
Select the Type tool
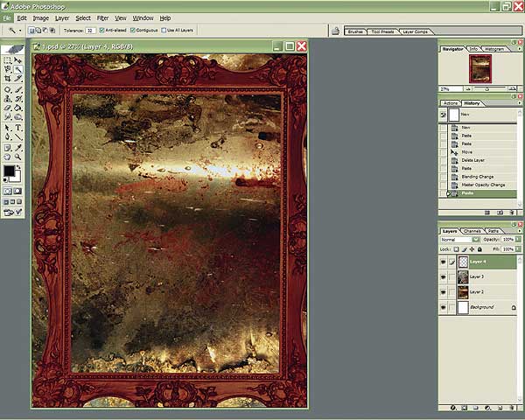point(18,127)
